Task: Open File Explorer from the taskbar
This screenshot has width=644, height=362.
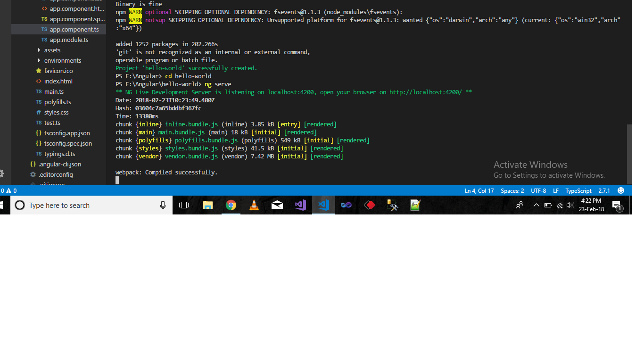Action: (x=207, y=205)
